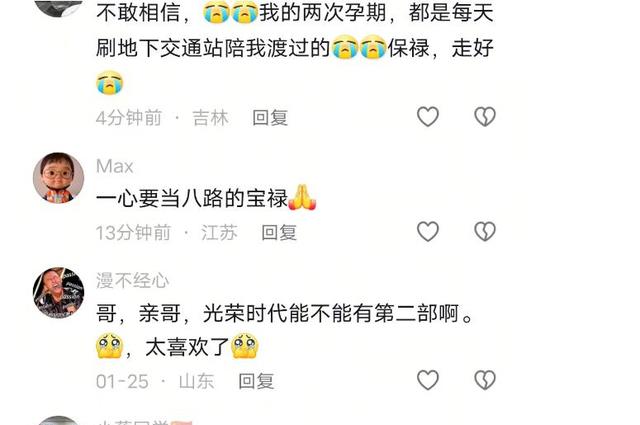Reply to the 4分钟前 comment
The height and width of the screenshot is (425, 640).
click(270, 118)
